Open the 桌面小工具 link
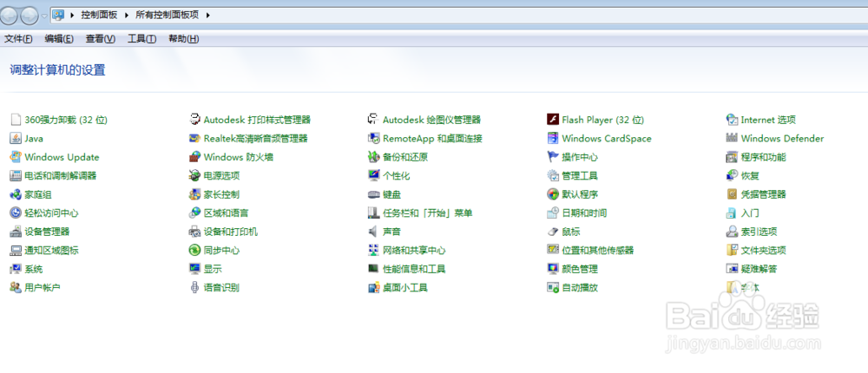This screenshot has height=373, width=868. [x=405, y=288]
